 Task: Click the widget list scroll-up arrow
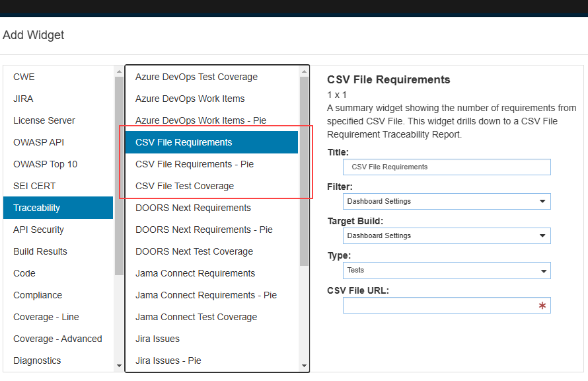pos(304,71)
